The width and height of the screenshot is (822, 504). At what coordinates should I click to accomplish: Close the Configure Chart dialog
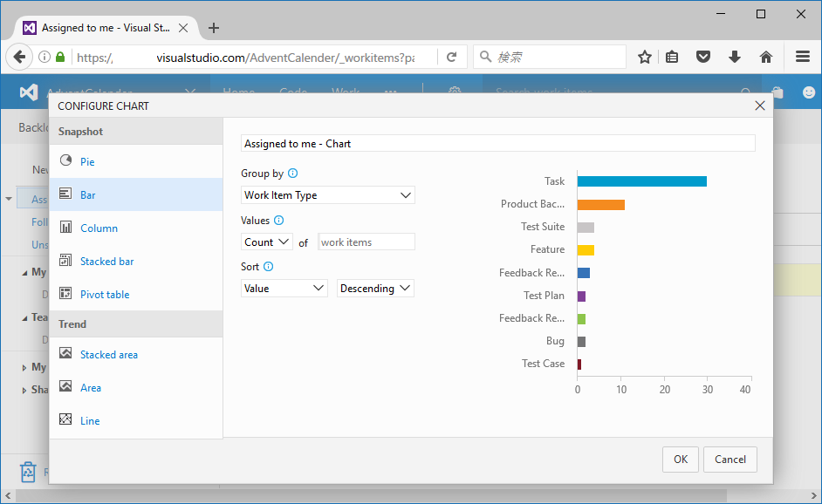(760, 106)
